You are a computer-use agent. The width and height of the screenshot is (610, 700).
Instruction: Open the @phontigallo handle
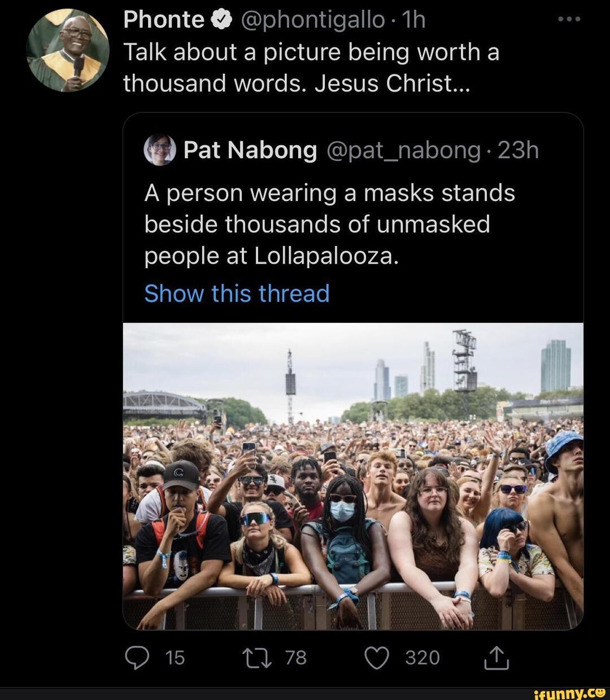pyautogui.click(x=312, y=21)
